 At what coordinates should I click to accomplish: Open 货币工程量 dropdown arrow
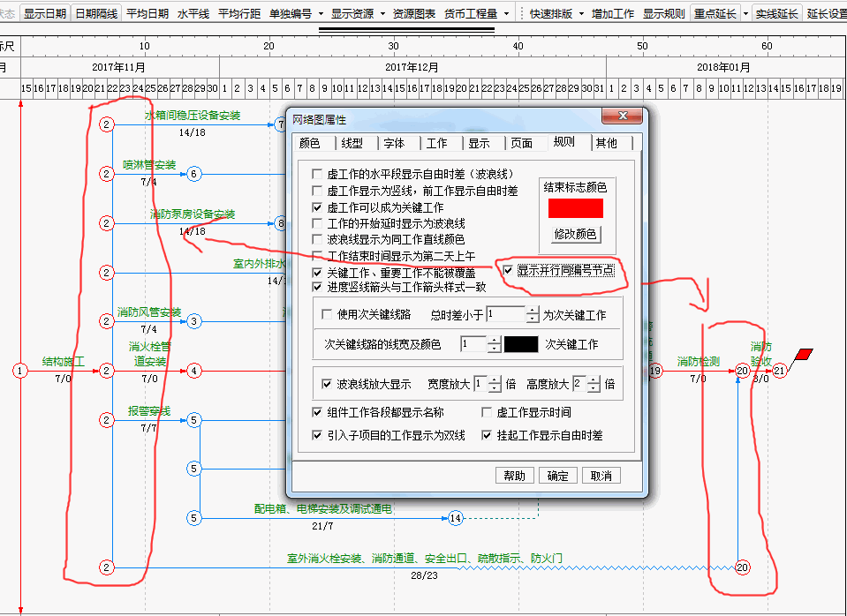pyautogui.click(x=507, y=13)
